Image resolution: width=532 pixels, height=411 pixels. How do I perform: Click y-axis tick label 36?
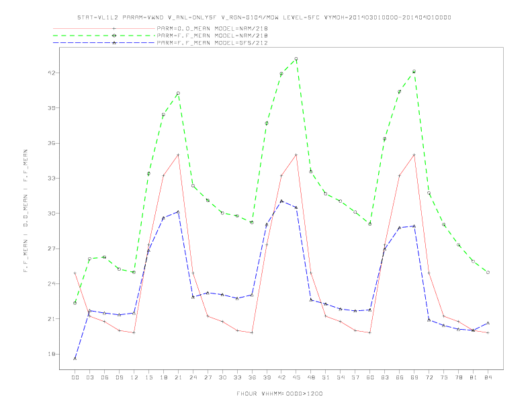click(52, 143)
